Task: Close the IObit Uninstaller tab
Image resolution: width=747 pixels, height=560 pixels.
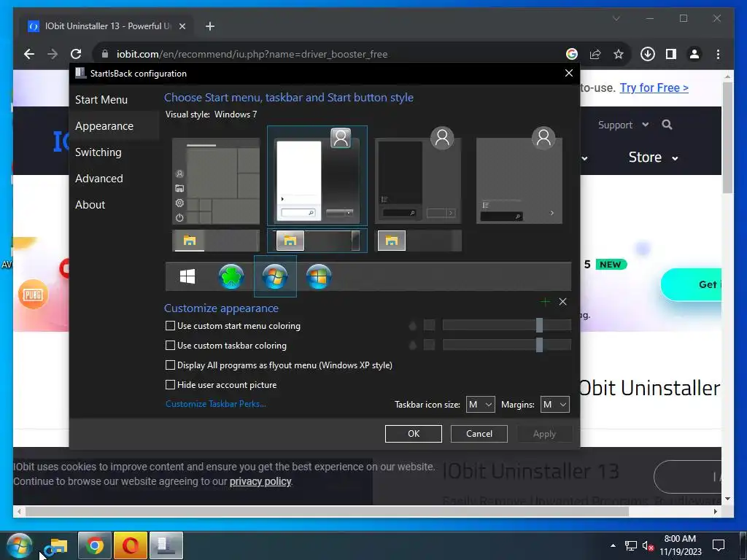Action: 182,26
